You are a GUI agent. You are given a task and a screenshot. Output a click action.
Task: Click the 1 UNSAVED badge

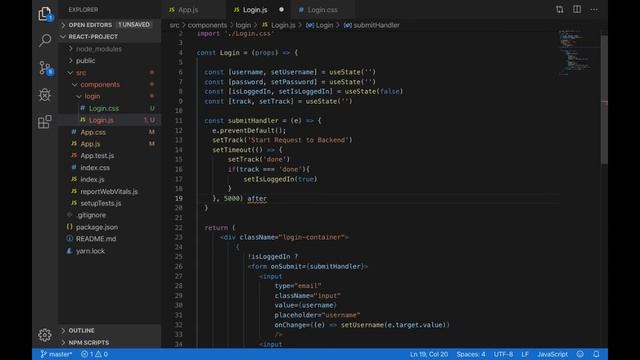[x=134, y=24]
